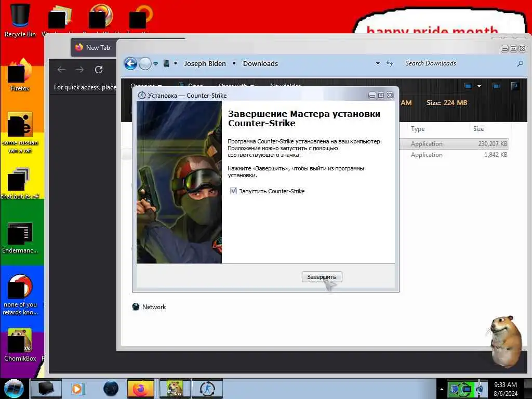The image size is (532, 399).
Task: Click the Firefox forward arrow
Action: coord(79,70)
